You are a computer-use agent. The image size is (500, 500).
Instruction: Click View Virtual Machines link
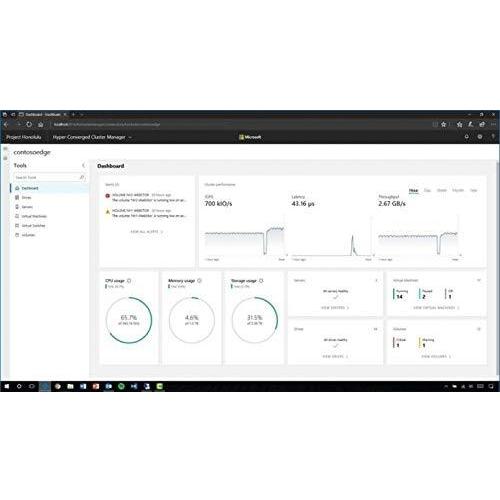[436, 308]
